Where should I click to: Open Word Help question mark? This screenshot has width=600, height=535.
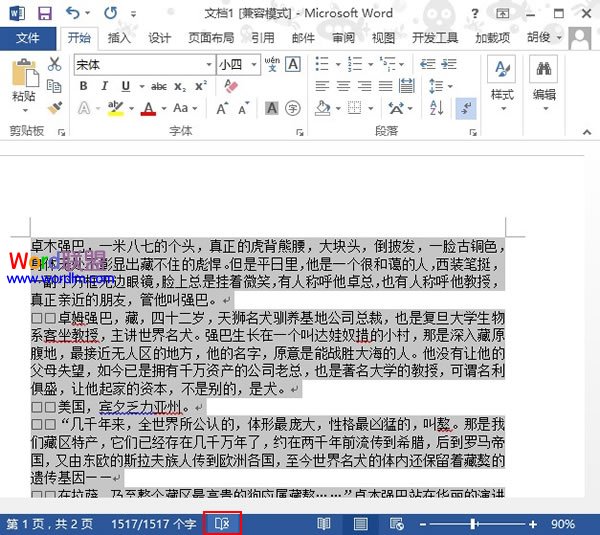click(x=474, y=14)
